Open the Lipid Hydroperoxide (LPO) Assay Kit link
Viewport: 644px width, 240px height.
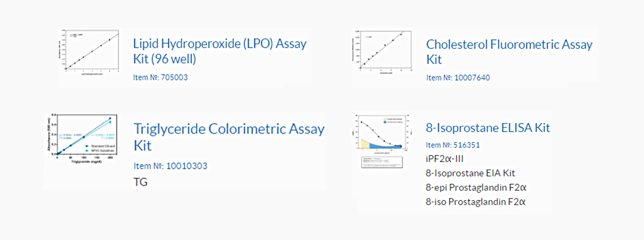[x=220, y=51]
